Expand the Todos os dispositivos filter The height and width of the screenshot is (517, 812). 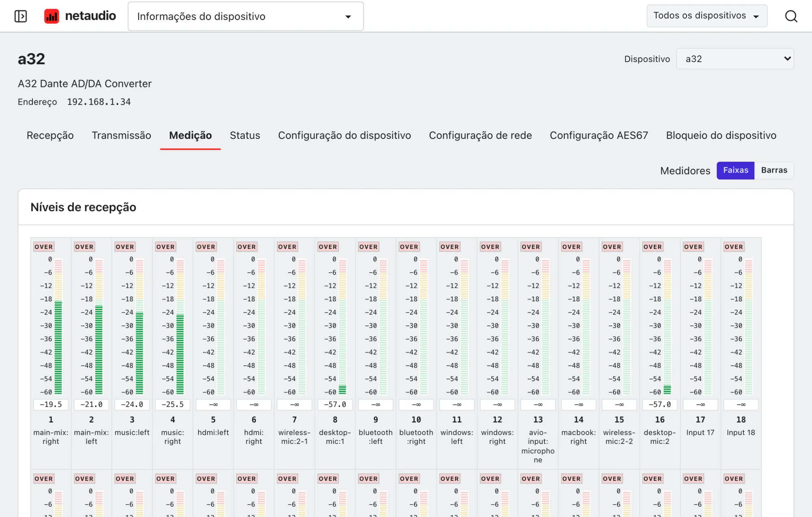coord(706,16)
